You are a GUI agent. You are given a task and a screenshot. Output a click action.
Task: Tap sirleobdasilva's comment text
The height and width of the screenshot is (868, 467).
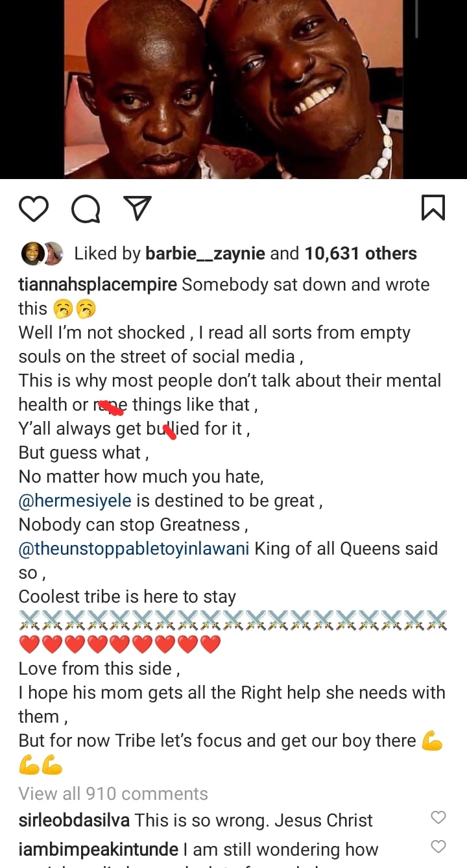click(x=254, y=821)
